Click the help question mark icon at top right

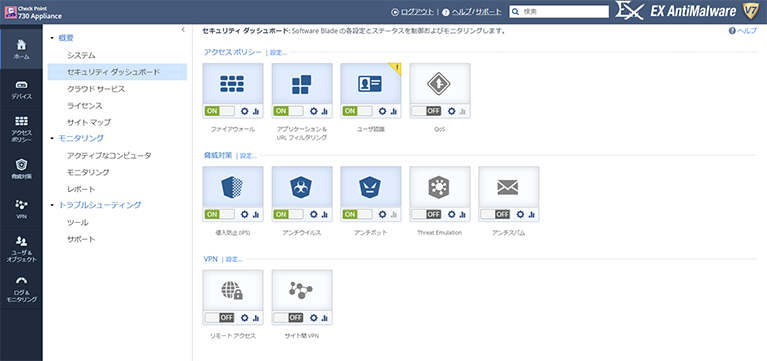[x=732, y=31]
